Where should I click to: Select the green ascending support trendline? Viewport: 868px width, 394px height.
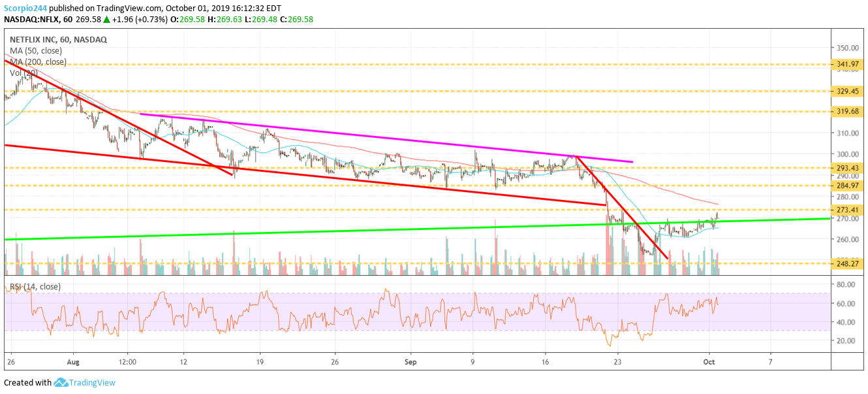(418, 229)
